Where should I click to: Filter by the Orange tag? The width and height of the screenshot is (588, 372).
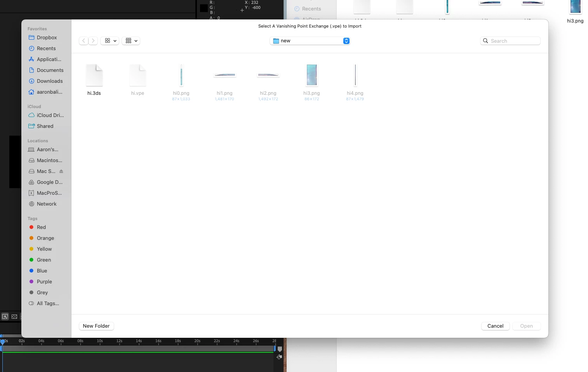(x=42, y=238)
